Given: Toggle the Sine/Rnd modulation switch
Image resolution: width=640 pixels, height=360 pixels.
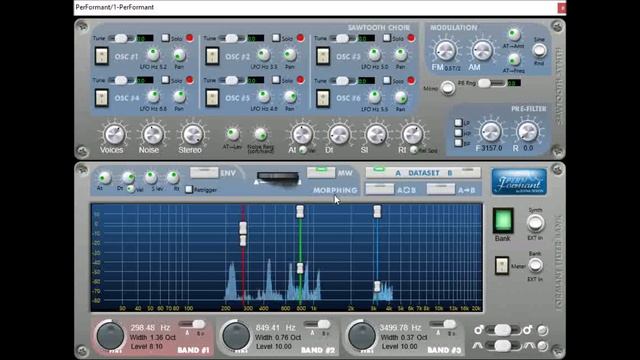Looking at the screenshot, I should click(x=539, y=51).
